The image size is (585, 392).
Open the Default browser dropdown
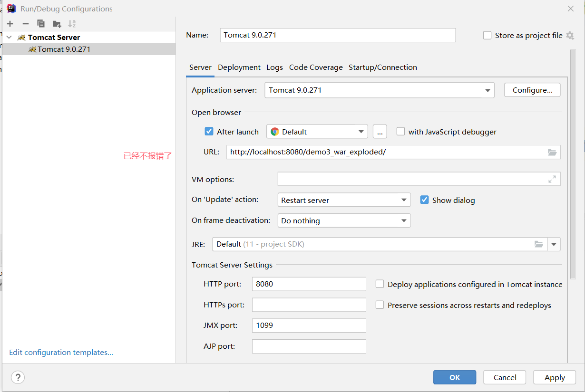point(317,132)
